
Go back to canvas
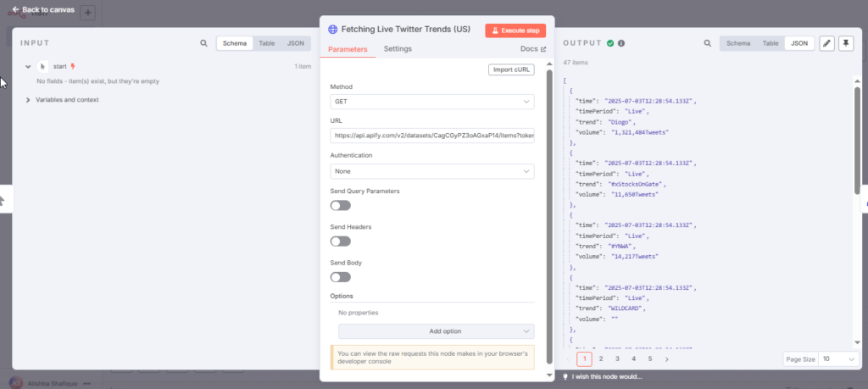coord(43,9)
